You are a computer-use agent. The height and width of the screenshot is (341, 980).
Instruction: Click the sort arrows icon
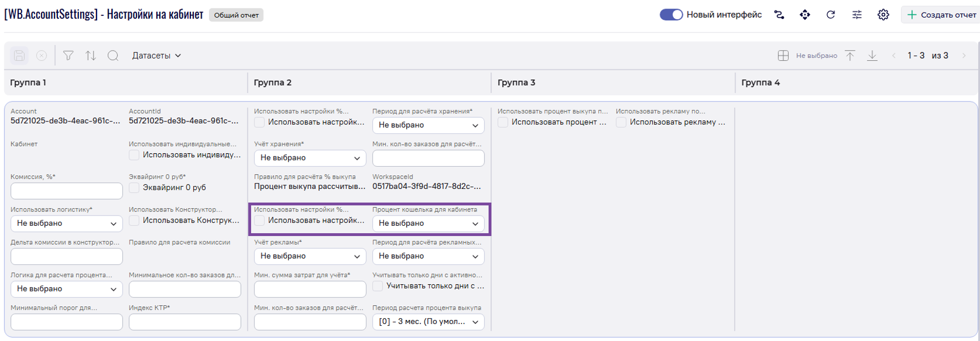91,56
